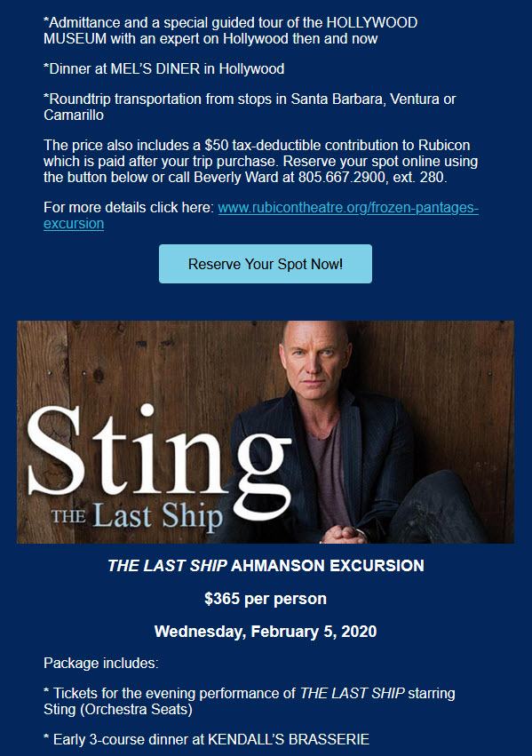Click the Reserve Your Spot Now! button
532x756 pixels.
point(266,264)
